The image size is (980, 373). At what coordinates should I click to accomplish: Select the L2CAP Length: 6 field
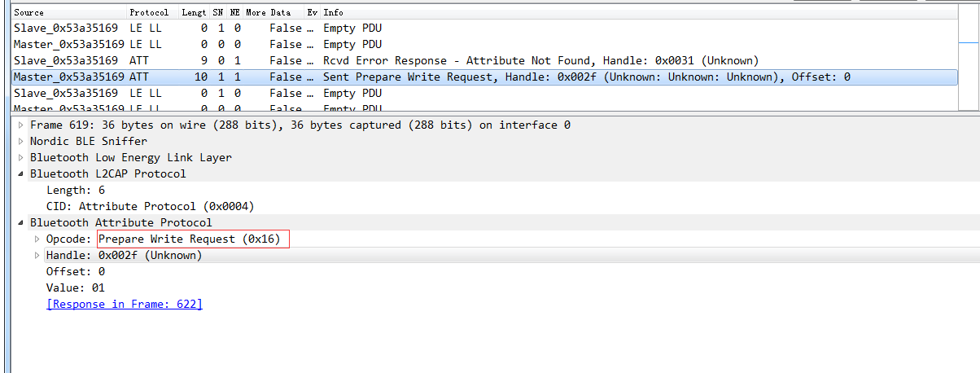[x=76, y=191]
